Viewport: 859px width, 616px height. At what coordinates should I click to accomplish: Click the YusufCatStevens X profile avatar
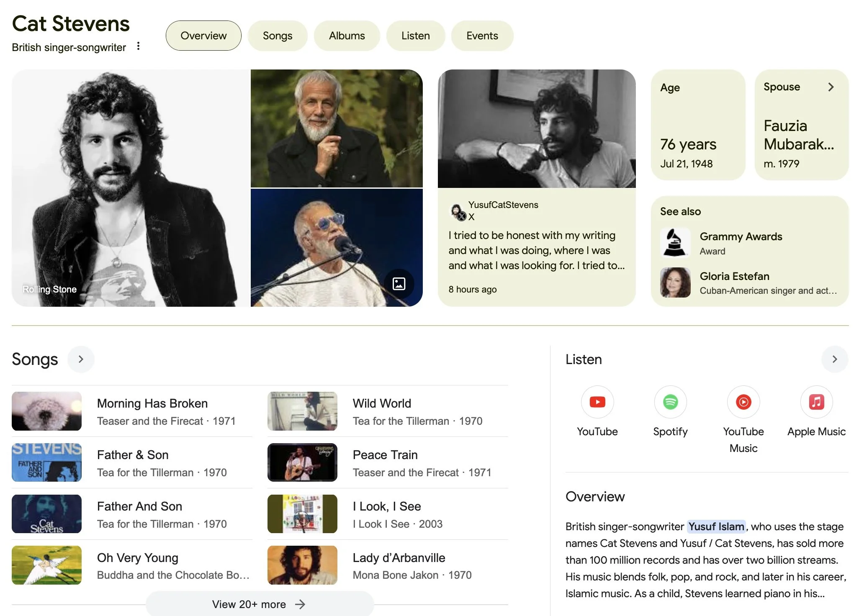457,211
